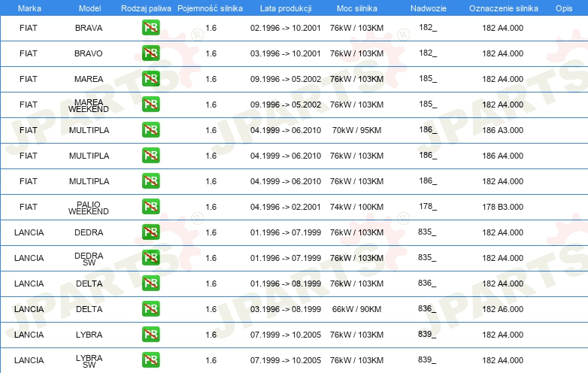Click the 04.1996 -> 02.2001 production years
This screenshot has height=373, width=588.
[286, 207]
